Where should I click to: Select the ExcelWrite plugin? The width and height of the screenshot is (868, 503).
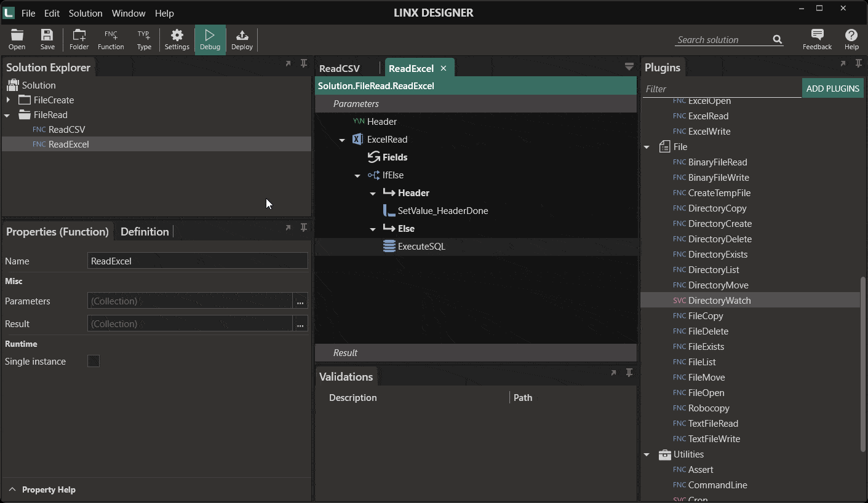[709, 131]
